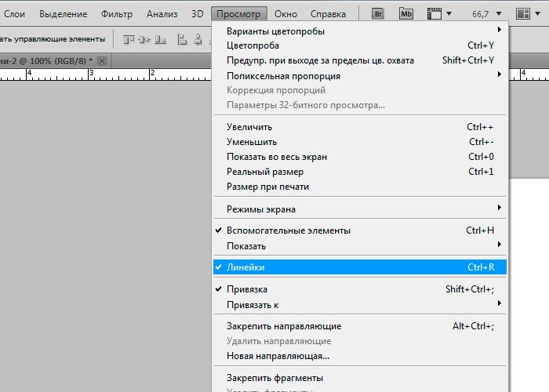The width and height of the screenshot is (549, 392).
Task: Open the arrange documents layout dropdown
Action: coord(527,14)
